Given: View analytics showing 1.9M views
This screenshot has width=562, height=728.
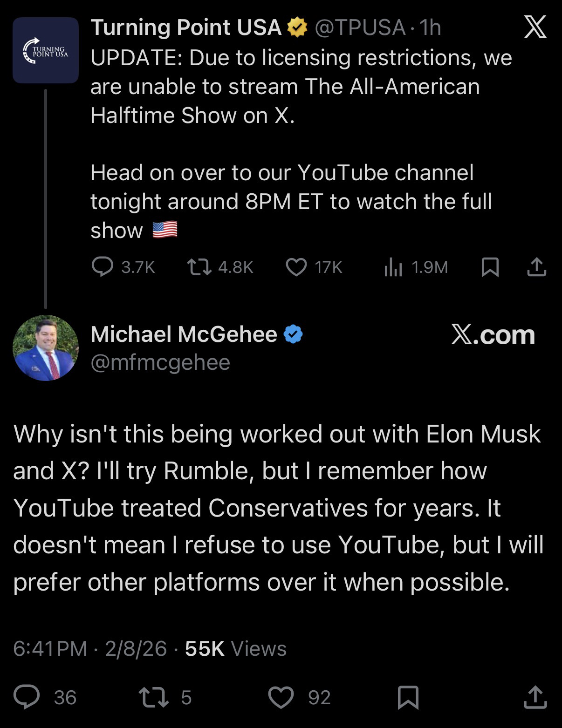Looking at the screenshot, I should coord(393,268).
